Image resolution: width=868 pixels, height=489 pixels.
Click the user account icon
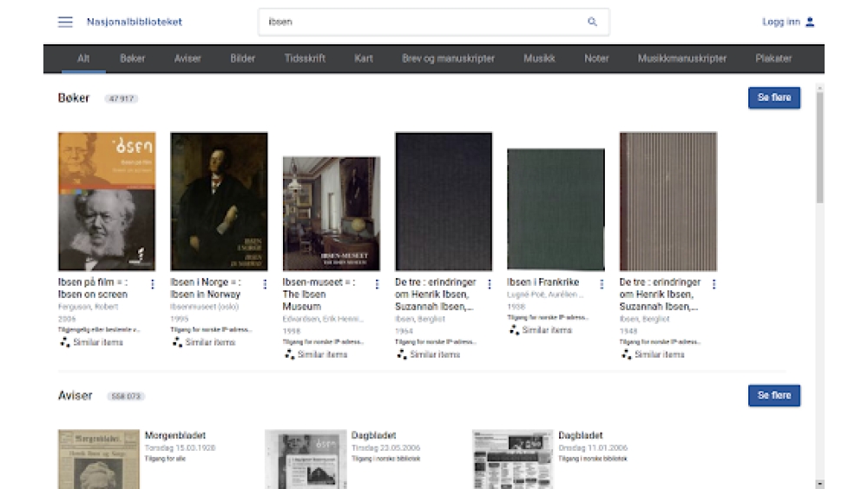[x=810, y=22]
